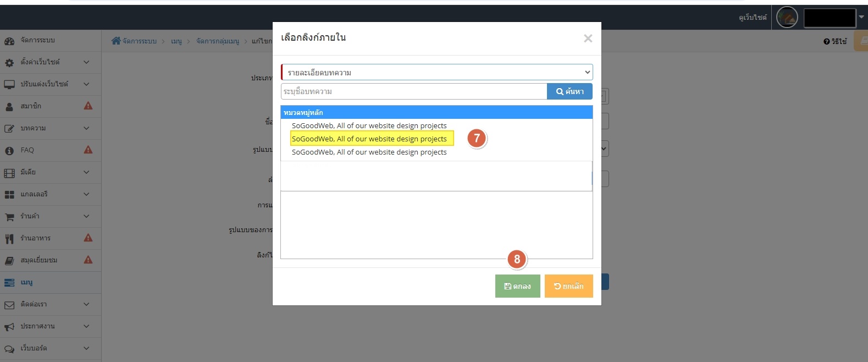Image resolution: width=868 pixels, height=362 pixels.
Task: Expand the เว็บบอร์ด menu chevron
Action: point(86,348)
